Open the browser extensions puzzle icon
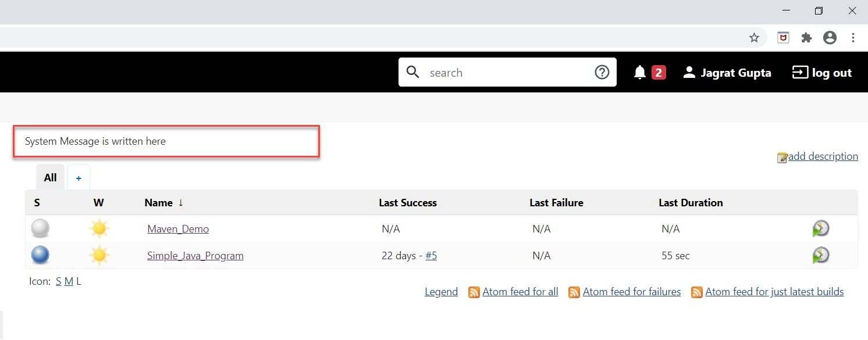868x340 pixels. (x=806, y=37)
